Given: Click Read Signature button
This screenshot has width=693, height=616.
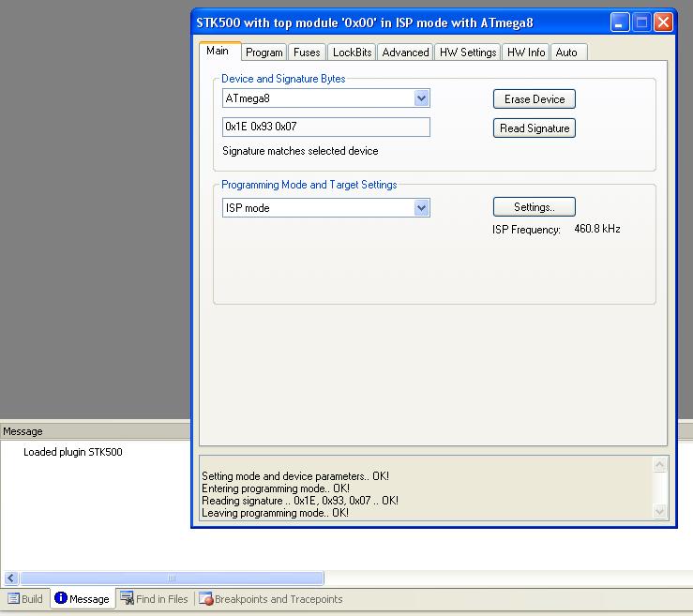Looking at the screenshot, I should (535, 128).
